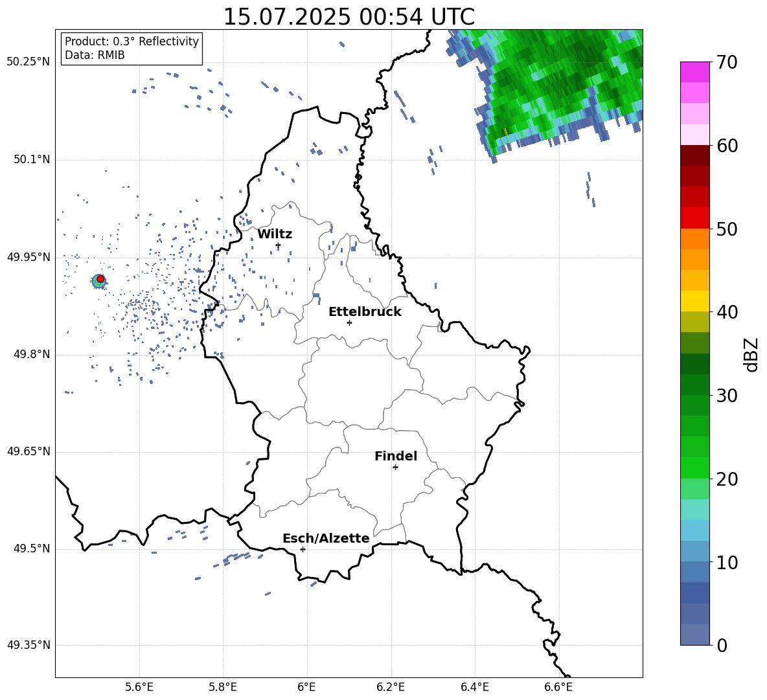The image size is (767, 700).
Task: Click the 6.2°E longitude label
Action: tap(391, 687)
